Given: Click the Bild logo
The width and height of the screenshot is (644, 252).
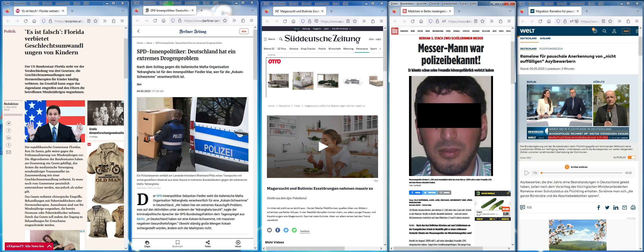Looking at the screenshot, I should 395,31.
